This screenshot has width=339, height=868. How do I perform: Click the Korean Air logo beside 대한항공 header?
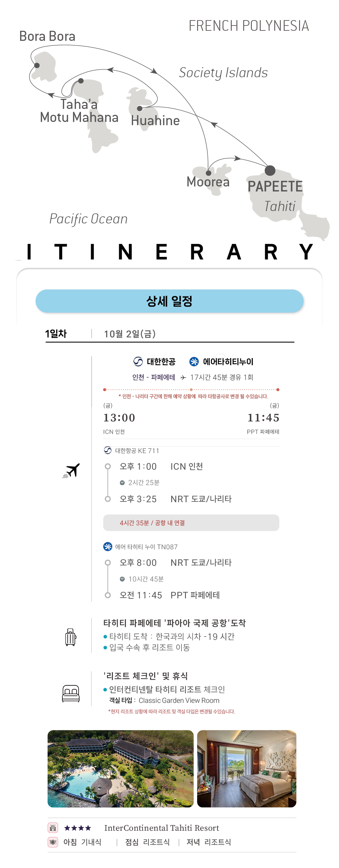pos(138,362)
